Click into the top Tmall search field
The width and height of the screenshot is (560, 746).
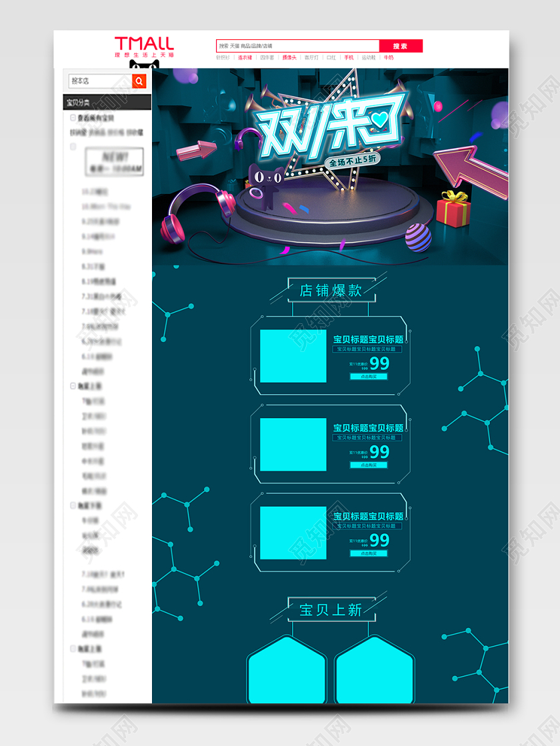tap(297, 46)
